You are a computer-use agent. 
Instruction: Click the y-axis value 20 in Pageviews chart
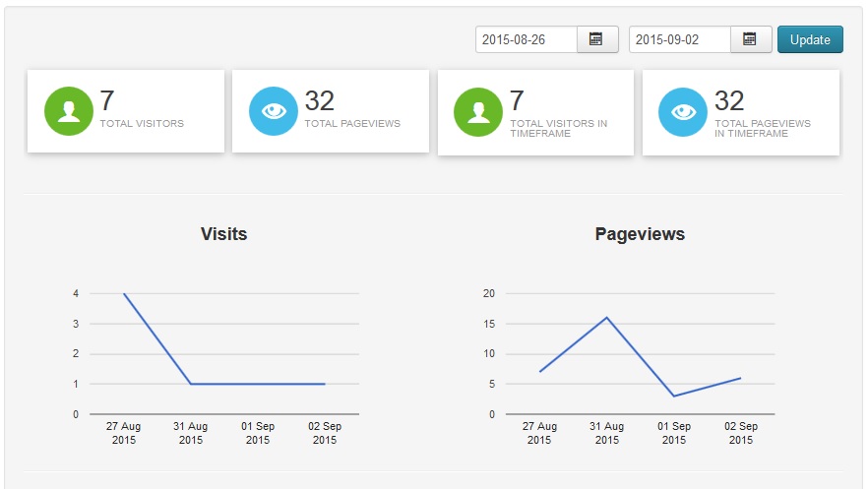(x=489, y=294)
